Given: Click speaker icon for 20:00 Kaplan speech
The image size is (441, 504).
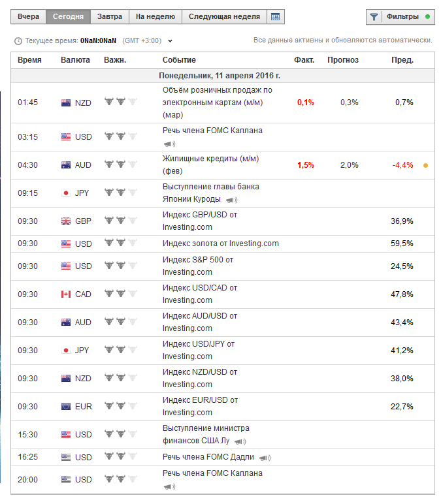Looking at the screenshot, I should 169,486.
